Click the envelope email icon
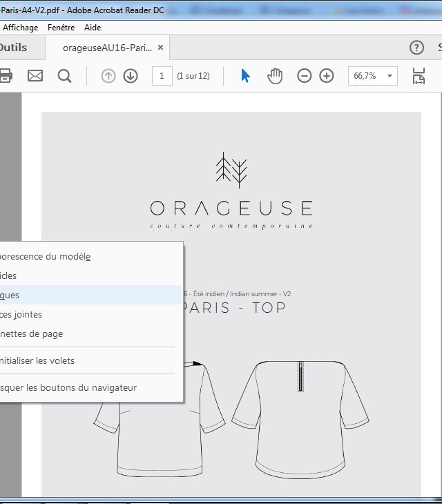Screen dimensions: 442x504 pyautogui.click(x=35, y=76)
